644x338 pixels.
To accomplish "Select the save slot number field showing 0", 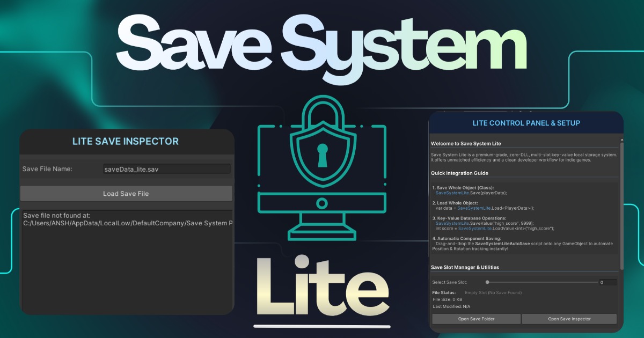I will coord(608,282).
